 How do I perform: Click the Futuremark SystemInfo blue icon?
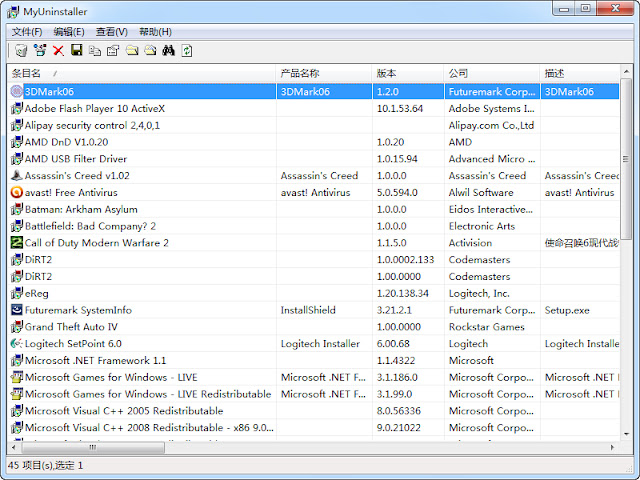(17, 310)
